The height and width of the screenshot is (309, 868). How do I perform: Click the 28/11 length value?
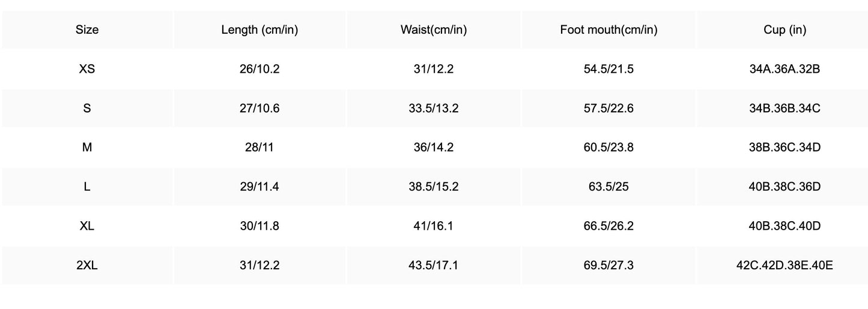click(259, 147)
